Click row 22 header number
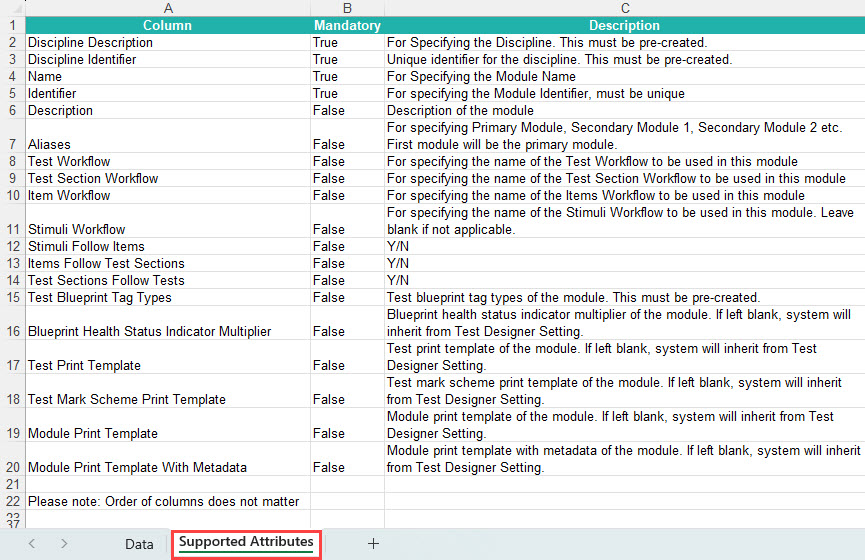This screenshot has height=560, width=865. 12,501
